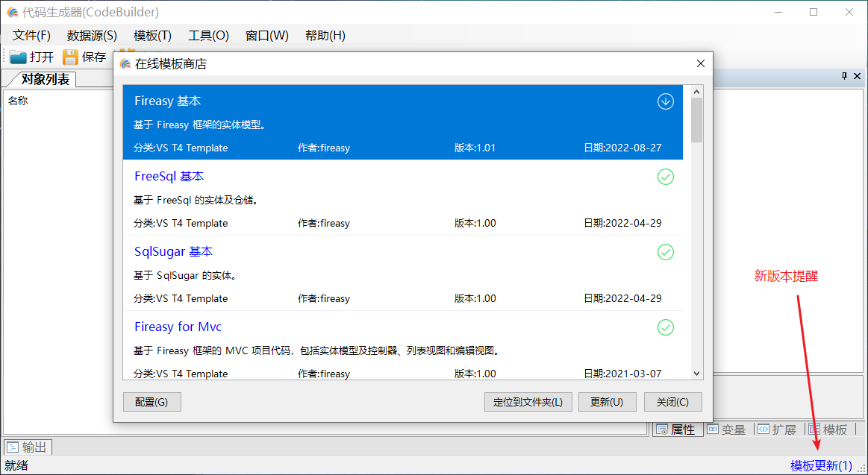868x475 pixels.
Task: Click the template list scrollbar thumb
Action: coord(697,120)
